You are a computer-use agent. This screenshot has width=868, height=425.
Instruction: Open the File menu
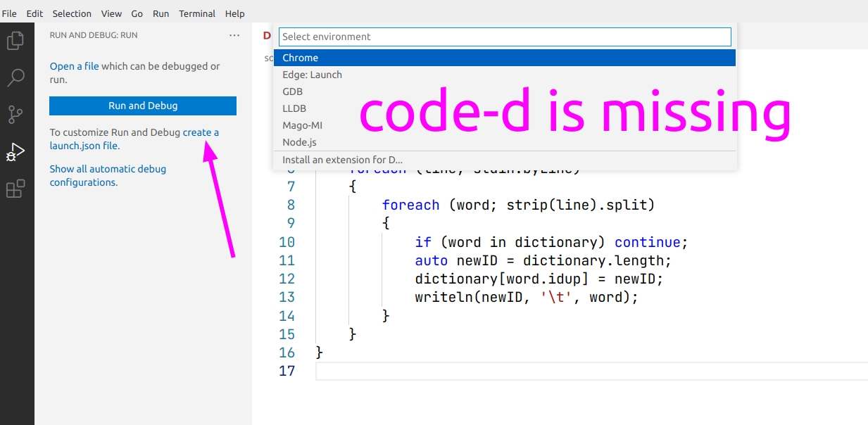[9, 13]
